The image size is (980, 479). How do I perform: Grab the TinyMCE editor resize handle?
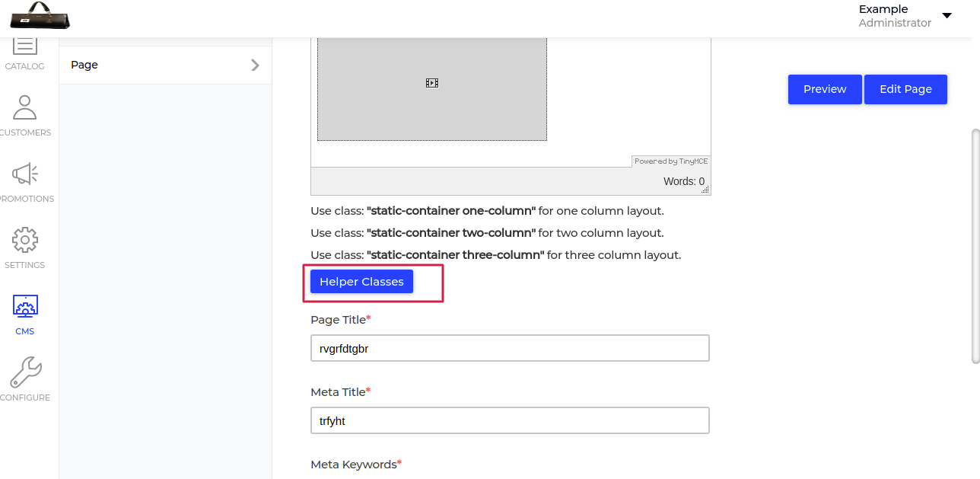coord(705,190)
